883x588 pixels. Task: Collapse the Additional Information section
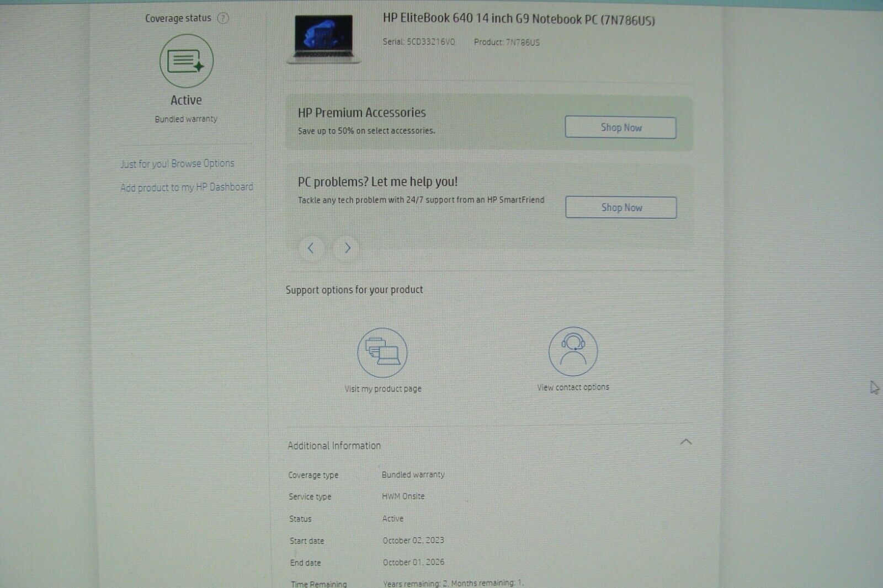click(686, 442)
